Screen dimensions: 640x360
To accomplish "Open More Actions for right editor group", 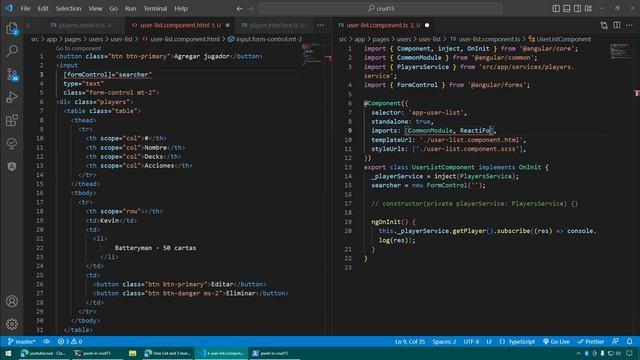I will coord(629,25).
